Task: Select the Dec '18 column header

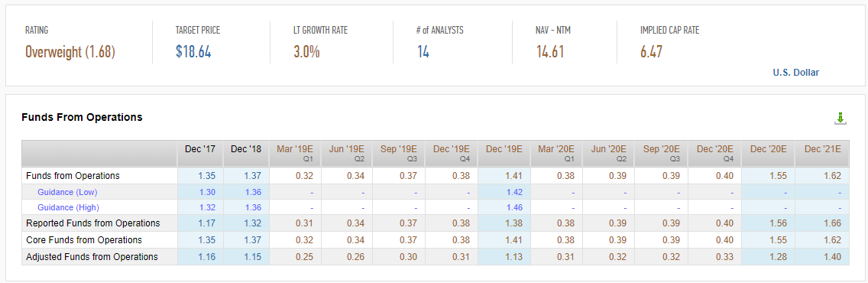Action: click(x=246, y=154)
